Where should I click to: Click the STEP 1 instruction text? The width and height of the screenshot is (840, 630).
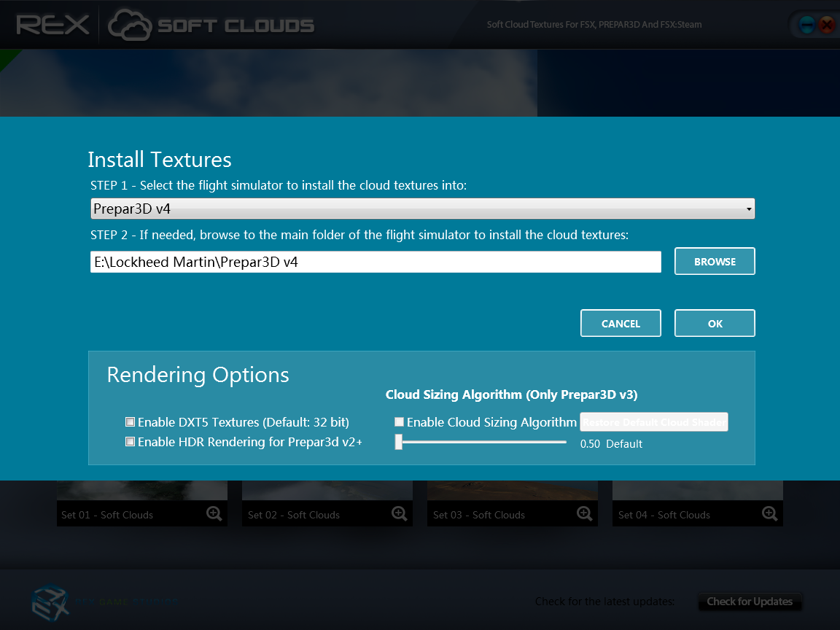(279, 185)
